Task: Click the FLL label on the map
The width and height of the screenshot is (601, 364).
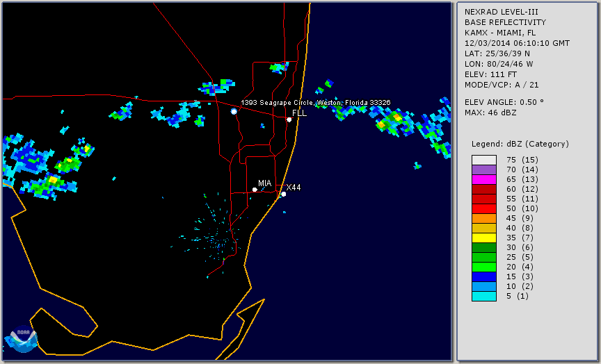Action: point(299,113)
